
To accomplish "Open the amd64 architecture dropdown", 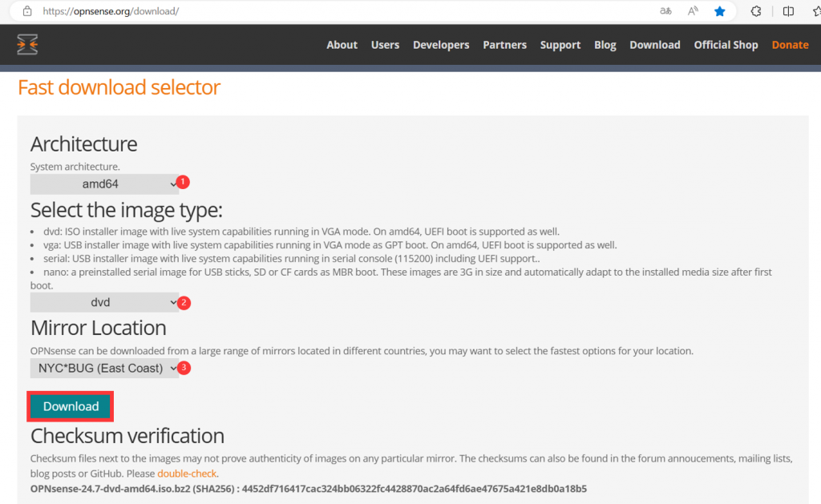I will point(104,184).
